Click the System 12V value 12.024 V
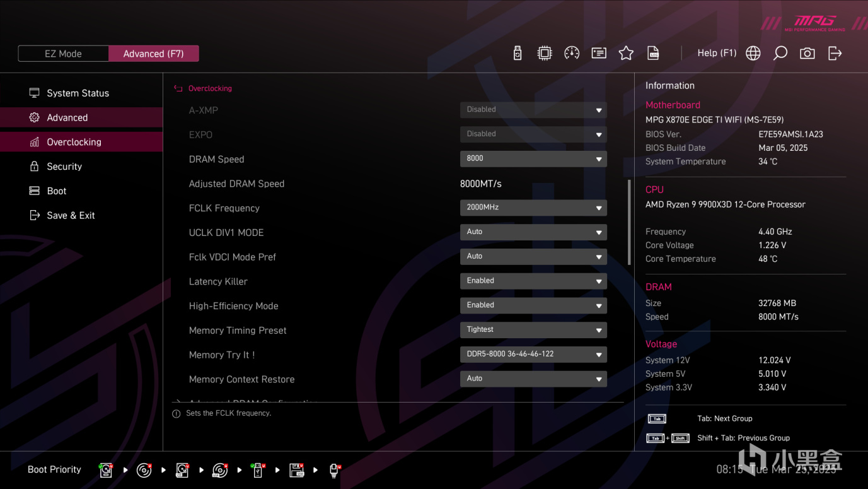Screen dimensions: 868x489 [775, 360]
